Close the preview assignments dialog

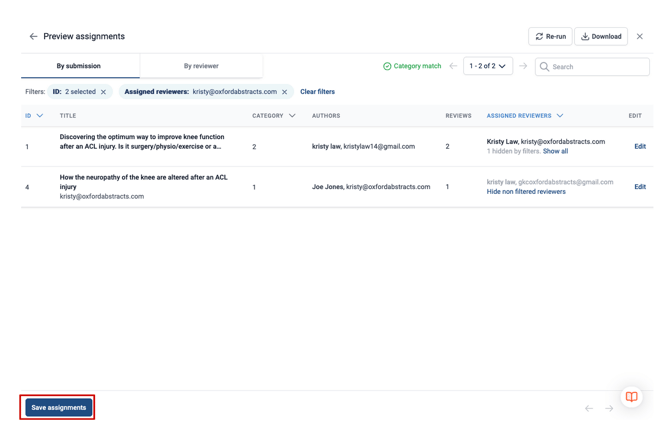[x=640, y=37]
